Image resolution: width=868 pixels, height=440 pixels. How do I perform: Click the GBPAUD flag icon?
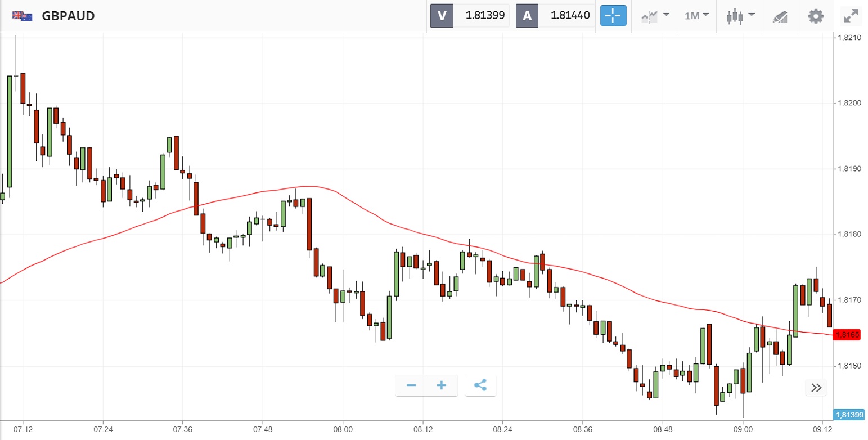click(x=21, y=16)
